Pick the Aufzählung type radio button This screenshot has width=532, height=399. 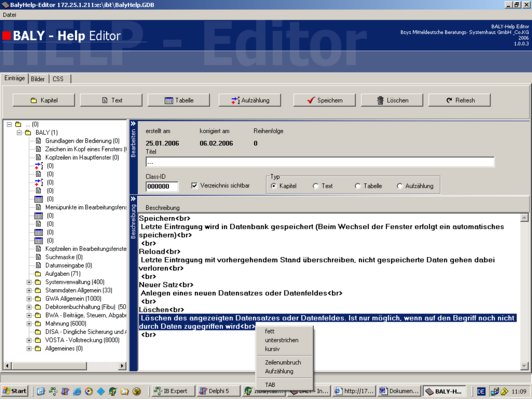399,186
